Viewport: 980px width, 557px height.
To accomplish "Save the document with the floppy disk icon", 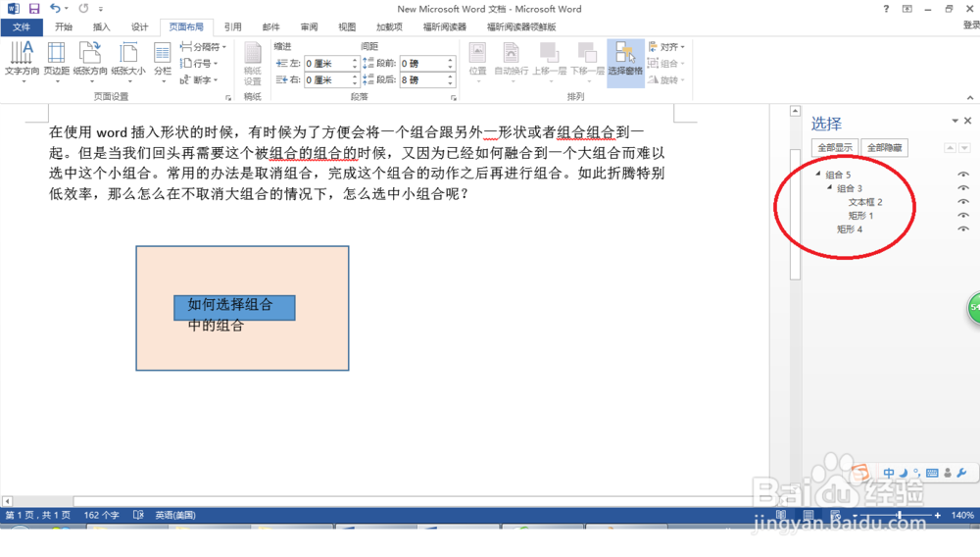I will pyautogui.click(x=33, y=9).
